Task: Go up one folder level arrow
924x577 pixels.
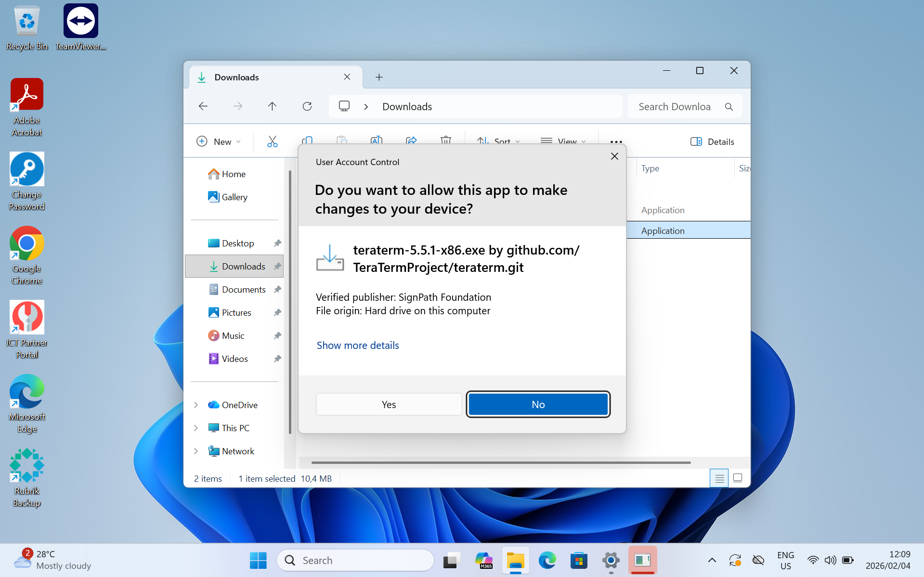Action: [272, 106]
